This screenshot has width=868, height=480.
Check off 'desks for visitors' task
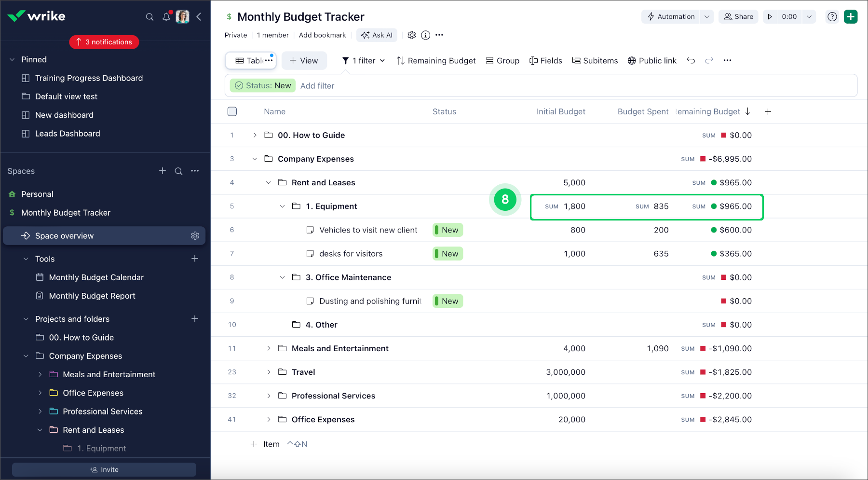point(310,254)
